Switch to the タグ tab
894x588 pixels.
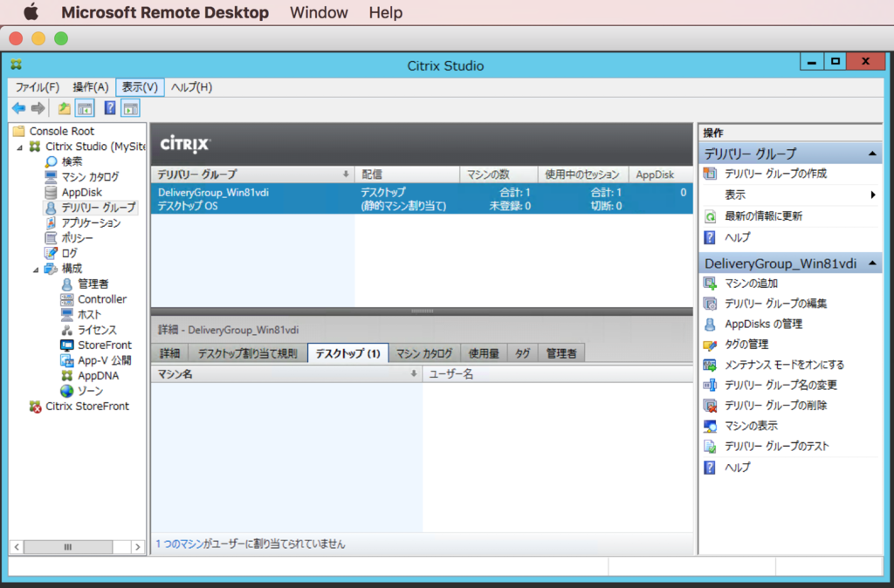click(x=522, y=353)
